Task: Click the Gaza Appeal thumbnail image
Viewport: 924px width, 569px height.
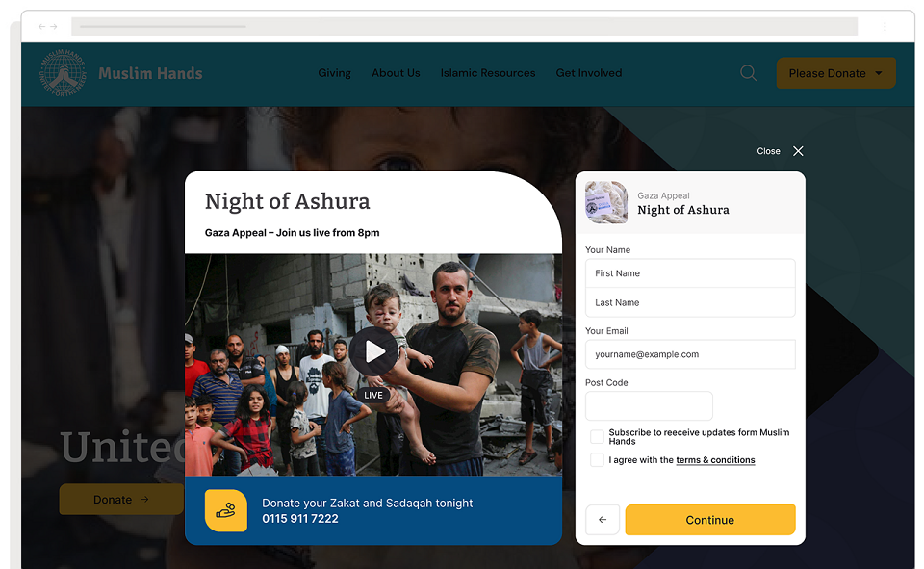Action: pos(606,202)
